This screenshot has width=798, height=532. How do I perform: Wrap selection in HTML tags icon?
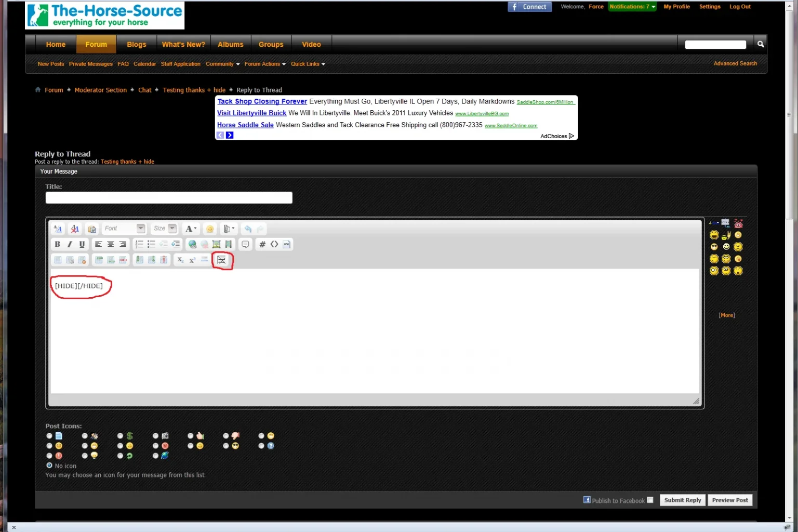pyautogui.click(x=274, y=244)
